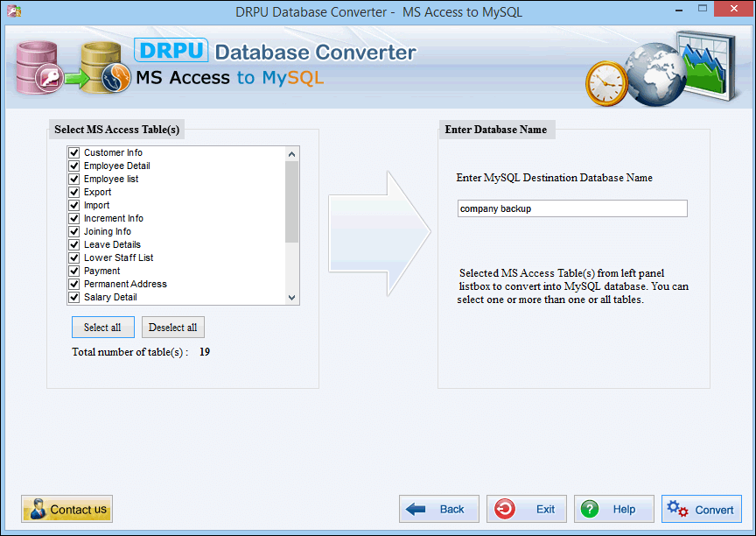Click the total tables count 19
Image resolution: width=756 pixels, height=536 pixels.
(x=205, y=352)
